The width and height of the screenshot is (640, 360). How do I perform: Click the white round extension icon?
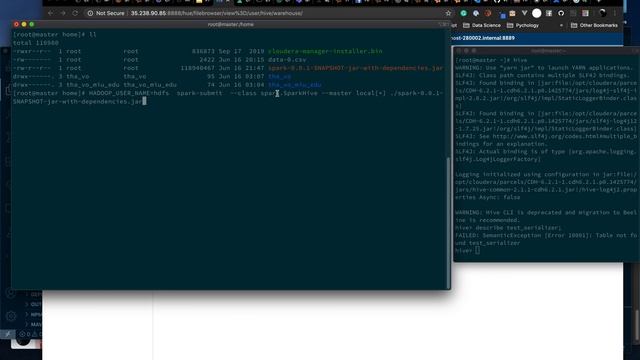pos(537,13)
